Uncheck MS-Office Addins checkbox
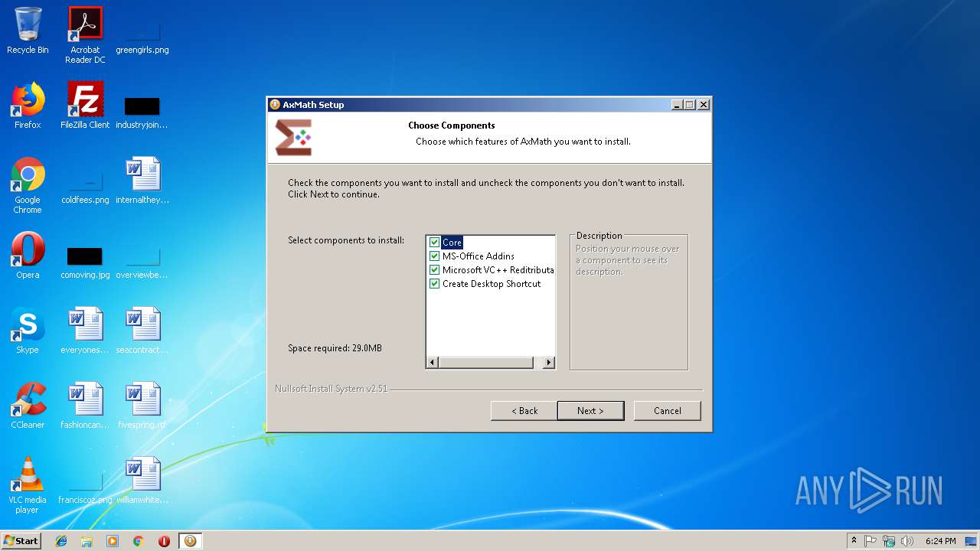The width and height of the screenshot is (980, 551). [x=435, y=256]
